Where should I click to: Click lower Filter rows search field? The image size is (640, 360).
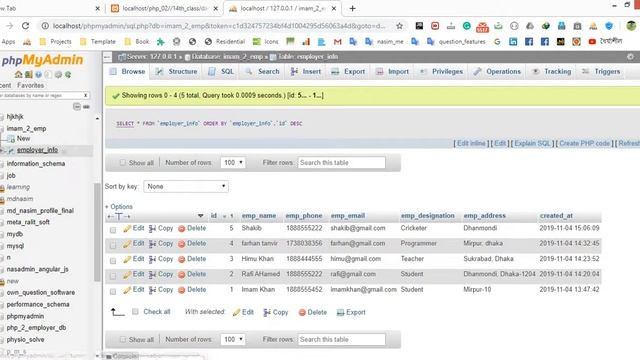(x=342, y=339)
